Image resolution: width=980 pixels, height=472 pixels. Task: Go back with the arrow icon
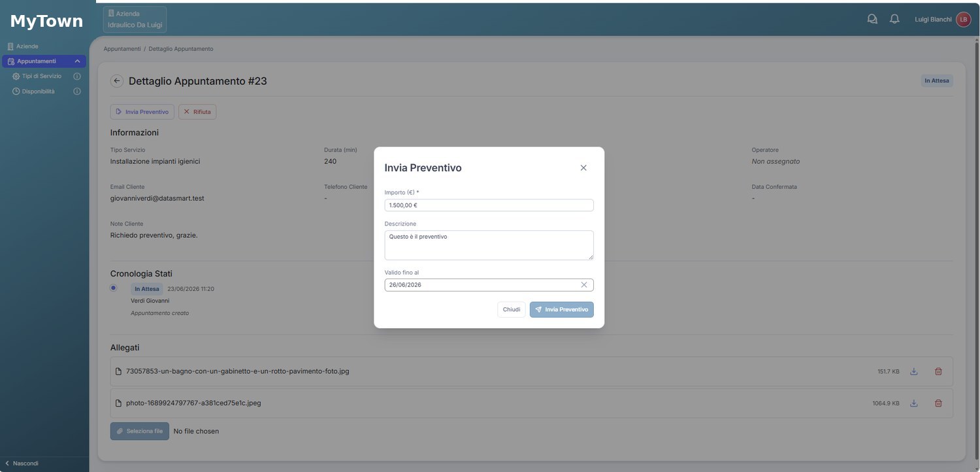(117, 81)
